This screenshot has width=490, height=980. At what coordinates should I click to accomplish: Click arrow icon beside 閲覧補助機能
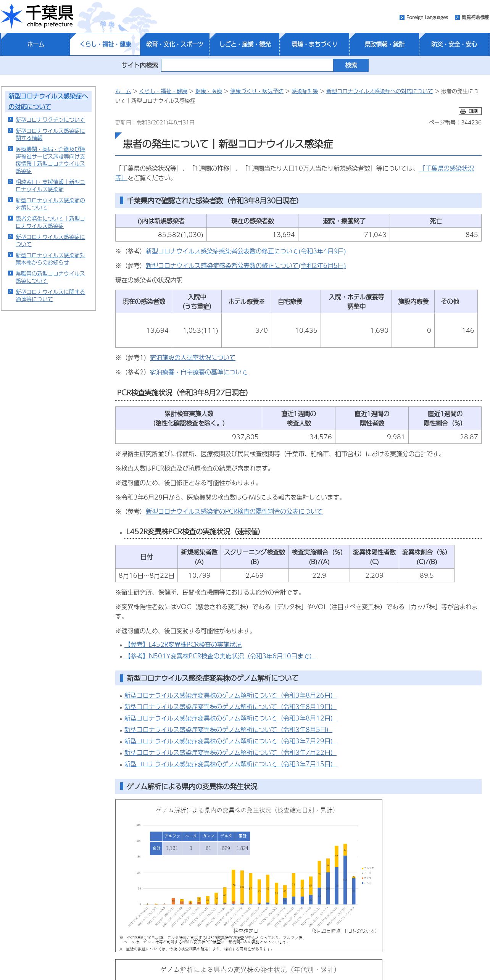tap(457, 17)
